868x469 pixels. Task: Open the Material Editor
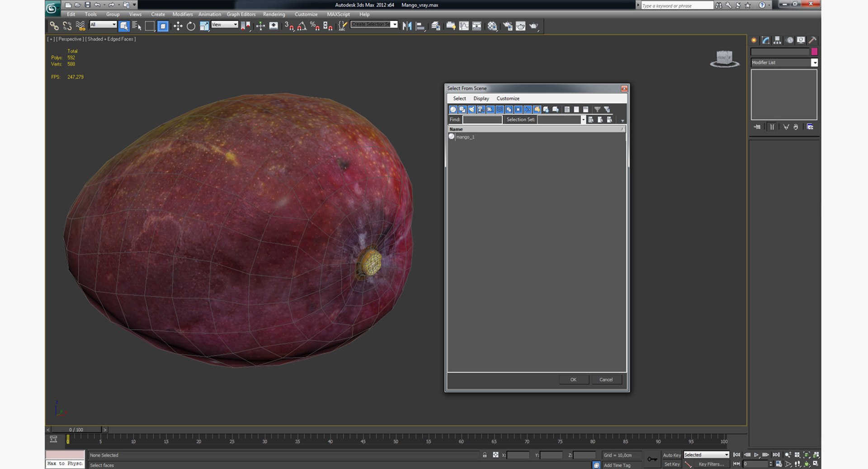(x=492, y=26)
